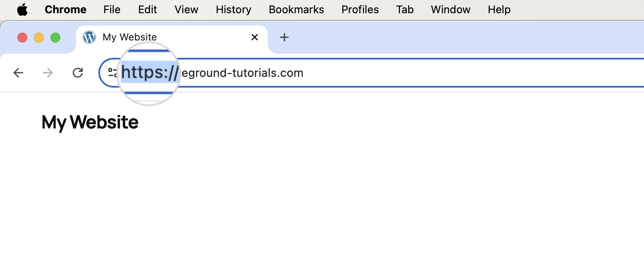Open the Window menu
The height and width of the screenshot is (271, 644).
coord(451,10)
